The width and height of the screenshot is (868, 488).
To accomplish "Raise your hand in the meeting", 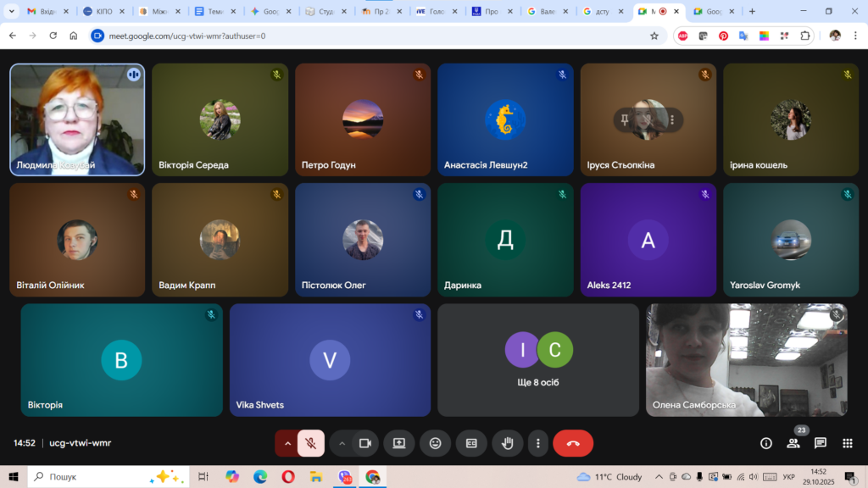I will coord(508,443).
